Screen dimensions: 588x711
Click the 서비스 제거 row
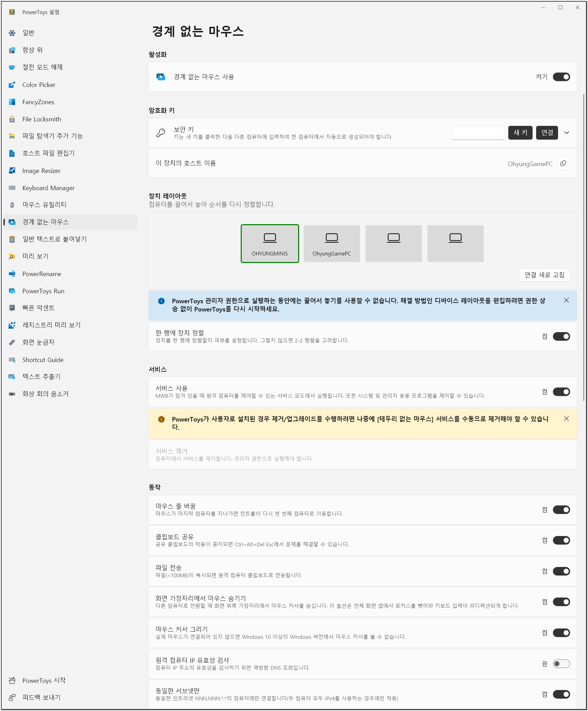tap(362, 455)
